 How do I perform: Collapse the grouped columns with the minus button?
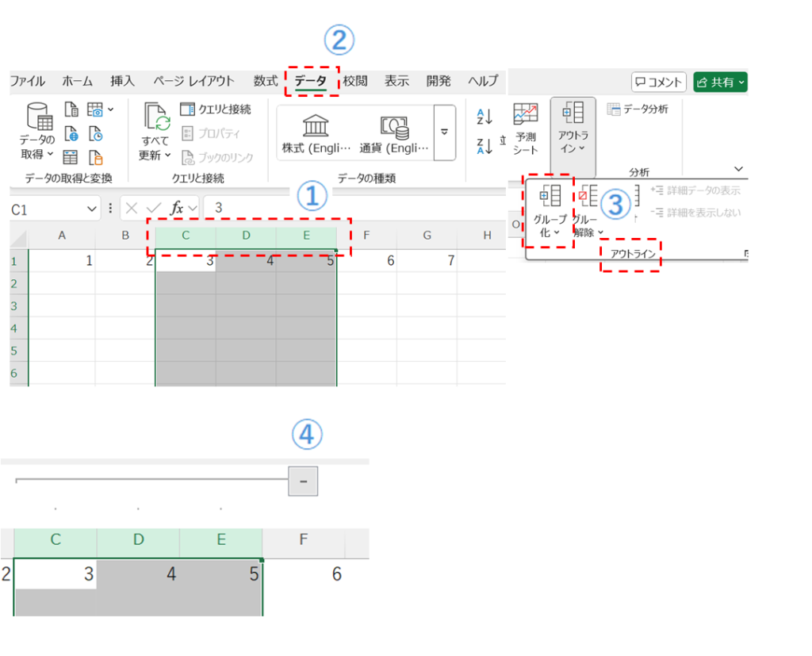(x=303, y=481)
